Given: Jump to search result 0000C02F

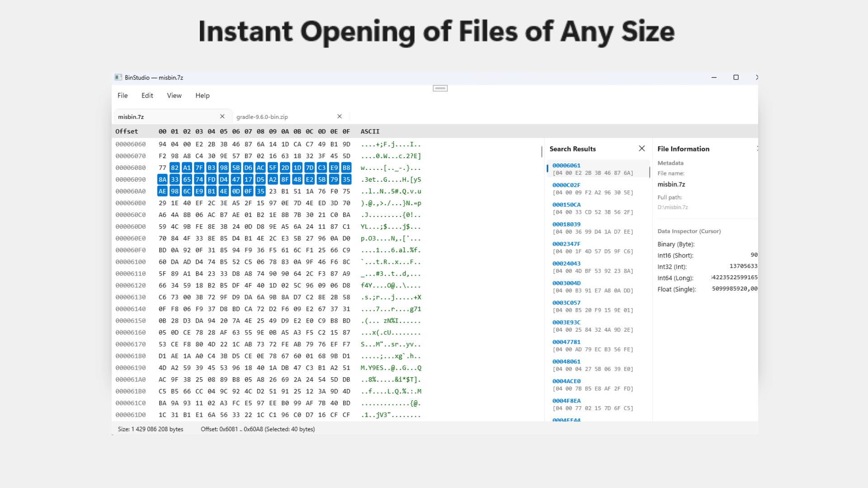Looking at the screenshot, I should point(598,188).
